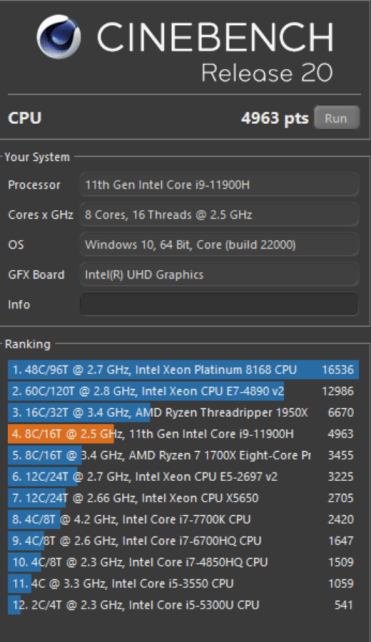Select the Processor field showing i9-11900H
The width and height of the screenshot is (371, 642).
tap(219, 185)
